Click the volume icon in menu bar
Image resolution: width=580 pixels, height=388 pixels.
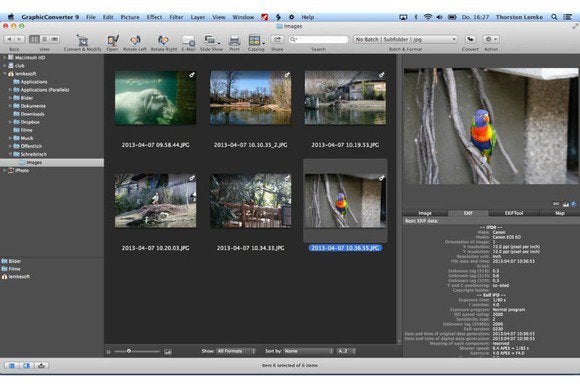(439, 17)
